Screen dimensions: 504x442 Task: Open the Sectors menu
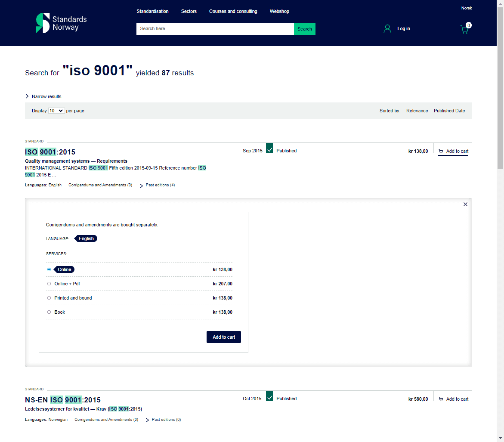[x=189, y=11]
